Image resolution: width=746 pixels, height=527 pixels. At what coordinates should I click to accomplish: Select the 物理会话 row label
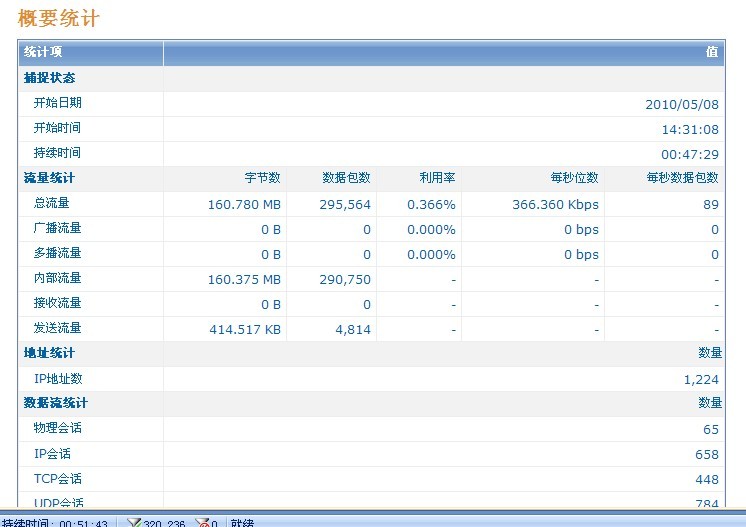[x=58, y=428]
